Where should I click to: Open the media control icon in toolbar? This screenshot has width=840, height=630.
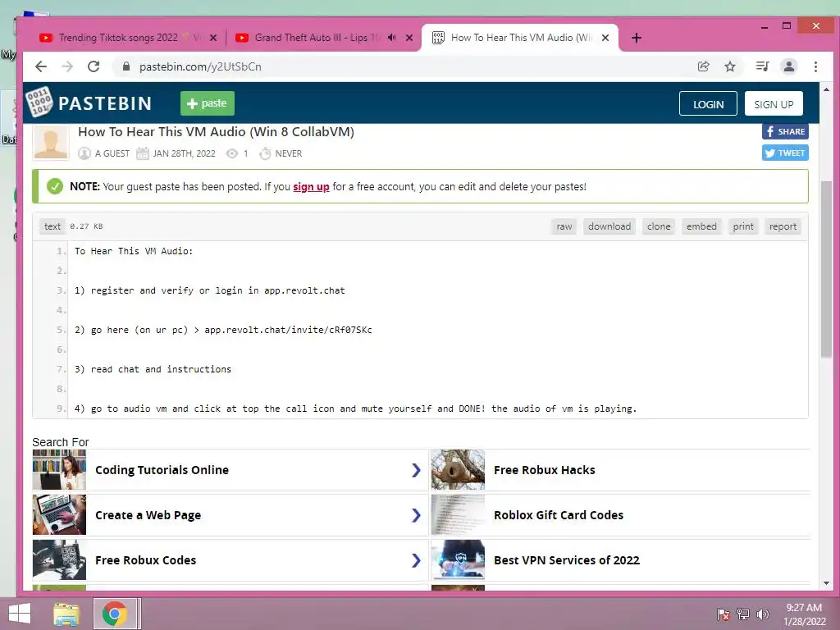pyautogui.click(x=762, y=66)
